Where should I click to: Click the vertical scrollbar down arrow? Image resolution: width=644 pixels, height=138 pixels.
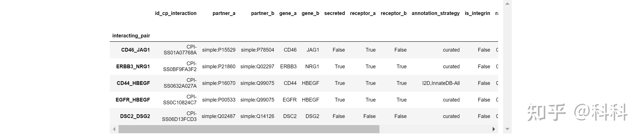tap(507, 129)
